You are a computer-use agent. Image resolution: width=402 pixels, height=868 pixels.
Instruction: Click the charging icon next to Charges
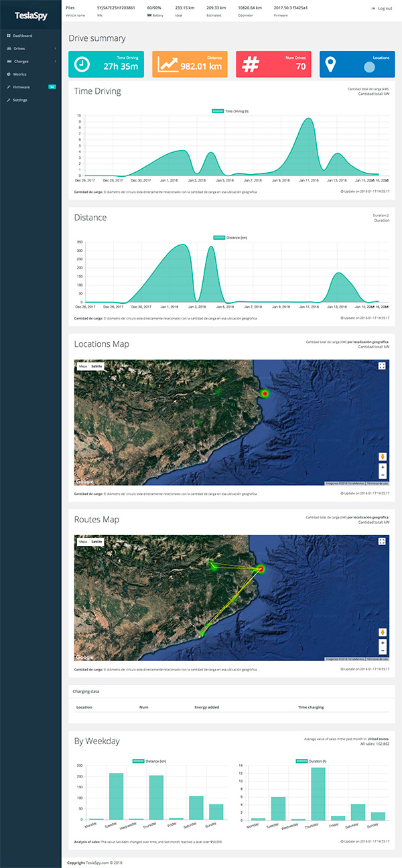tap(8, 62)
